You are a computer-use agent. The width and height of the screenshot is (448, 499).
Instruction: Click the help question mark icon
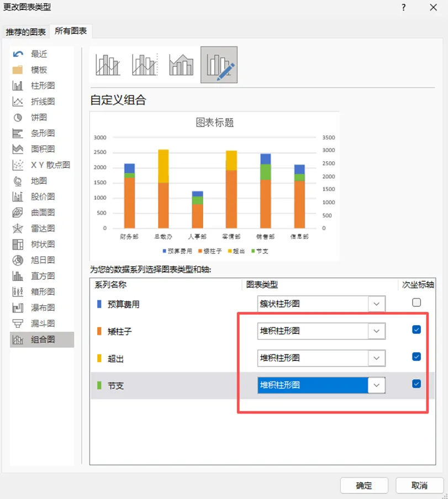(404, 7)
